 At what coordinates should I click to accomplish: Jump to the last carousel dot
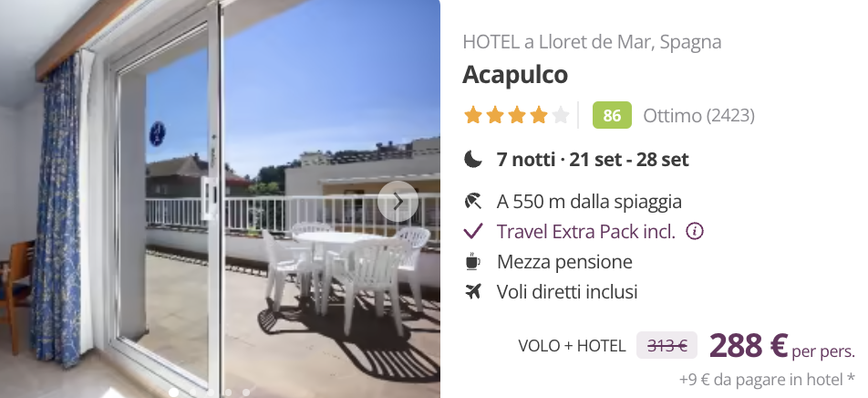246,393
